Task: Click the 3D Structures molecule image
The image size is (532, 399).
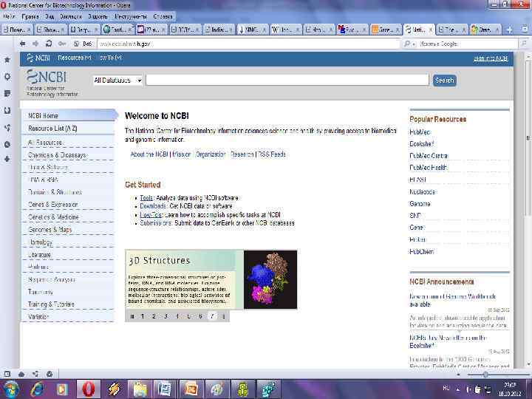Action: pos(270,279)
